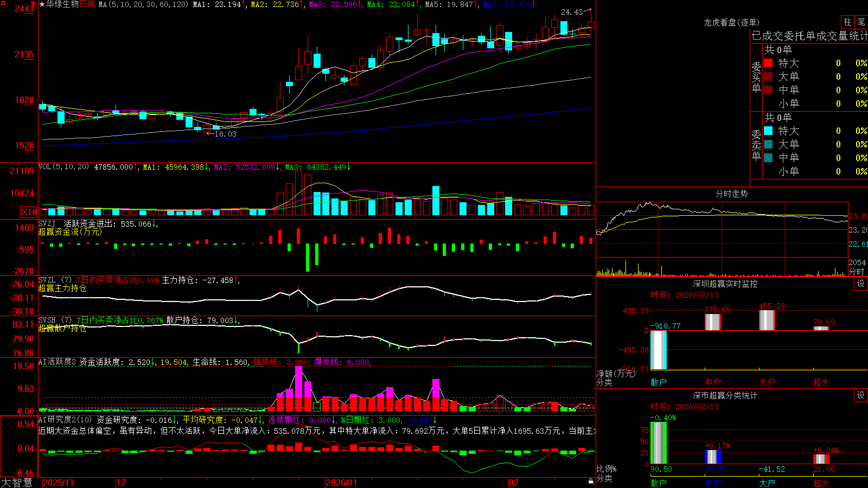Click the lock icon at the chart's bottom right

pyautogui.click(x=591, y=481)
